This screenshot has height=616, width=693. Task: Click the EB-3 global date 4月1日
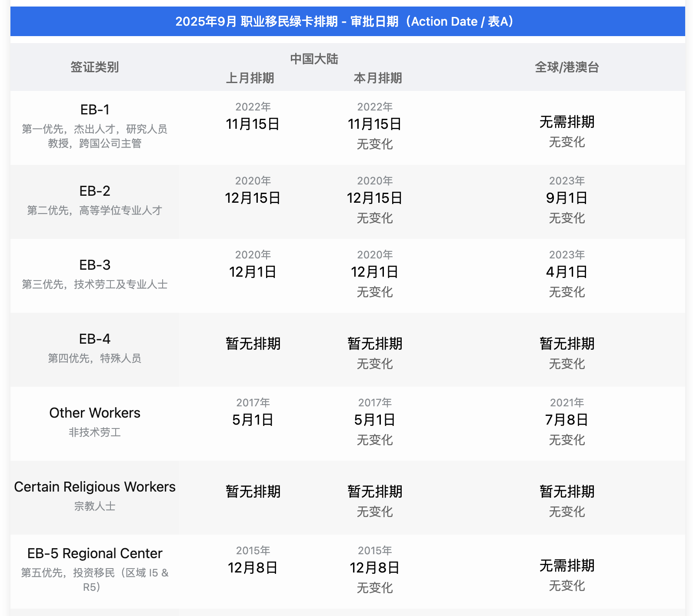coord(566,272)
